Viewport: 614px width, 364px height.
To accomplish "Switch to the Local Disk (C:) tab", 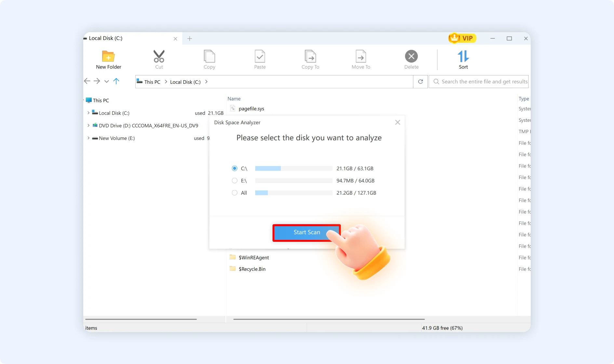I will coord(105,38).
